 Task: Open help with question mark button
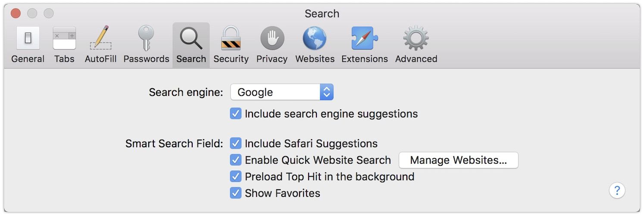pos(617,190)
